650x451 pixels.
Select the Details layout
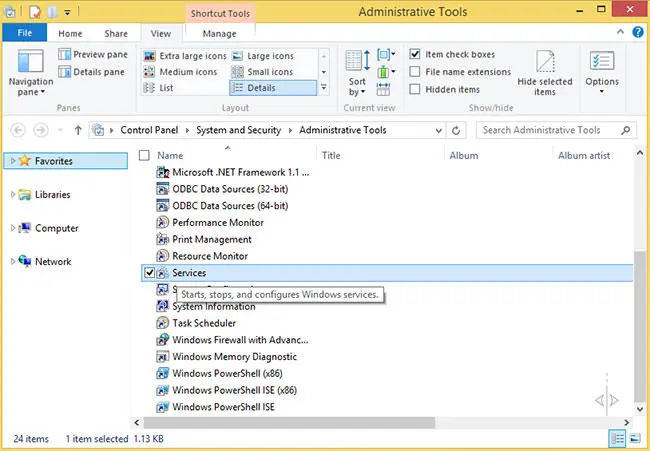[x=273, y=87]
